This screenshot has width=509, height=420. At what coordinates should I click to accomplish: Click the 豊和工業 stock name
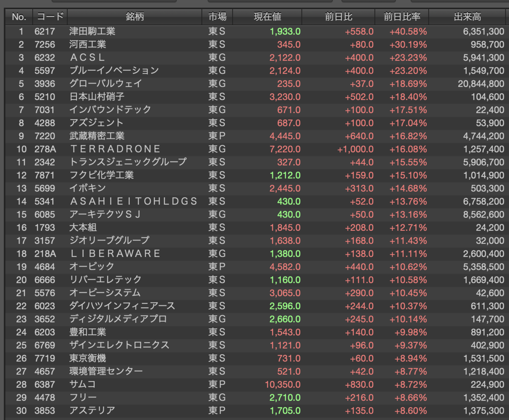tap(88, 332)
